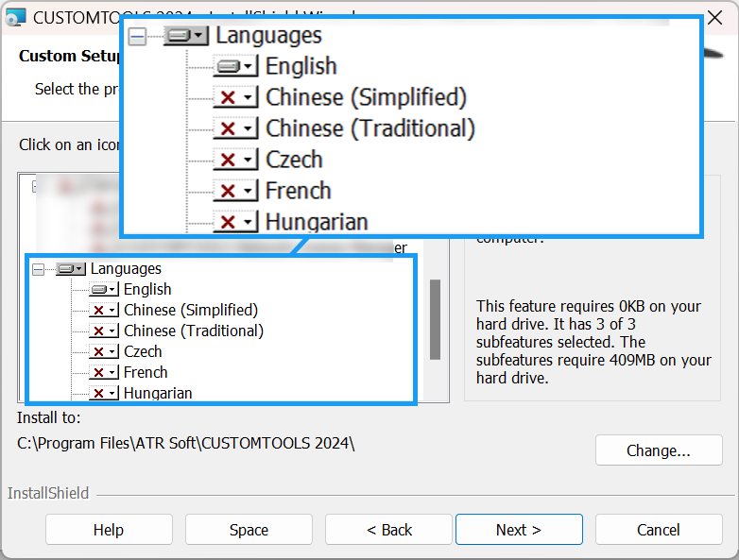Continue with the Next > button
The width and height of the screenshot is (739, 560).
[x=519, y=530]
